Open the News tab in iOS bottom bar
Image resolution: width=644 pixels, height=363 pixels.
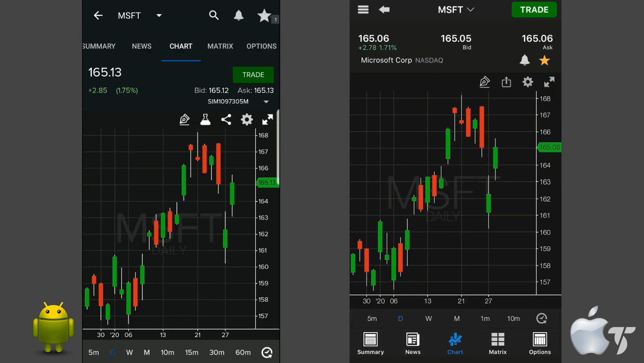(412, 343)
